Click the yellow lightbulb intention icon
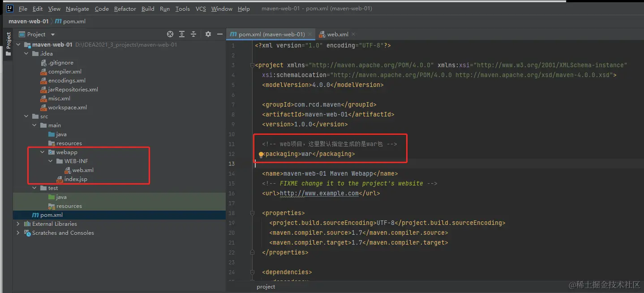Image resolution: width=644 pixels, height=293 pixels. pyautogui.click(x=261, y=154)
